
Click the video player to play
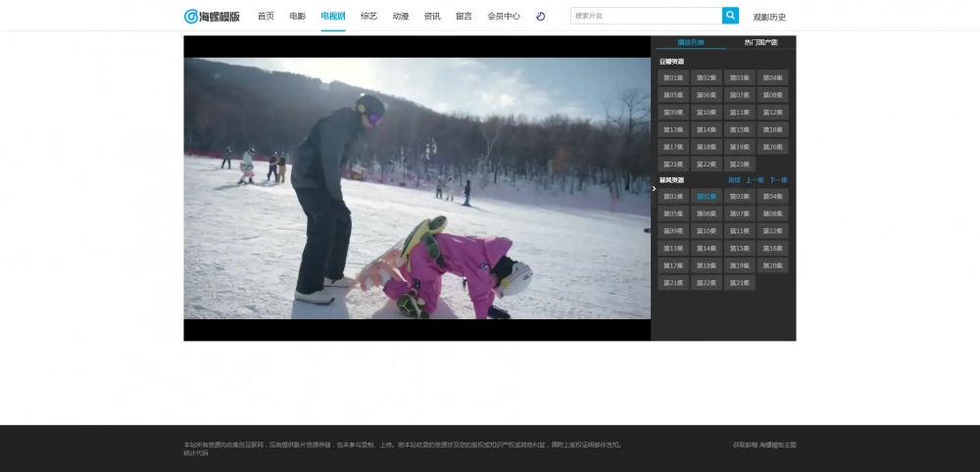click(416, 188)
